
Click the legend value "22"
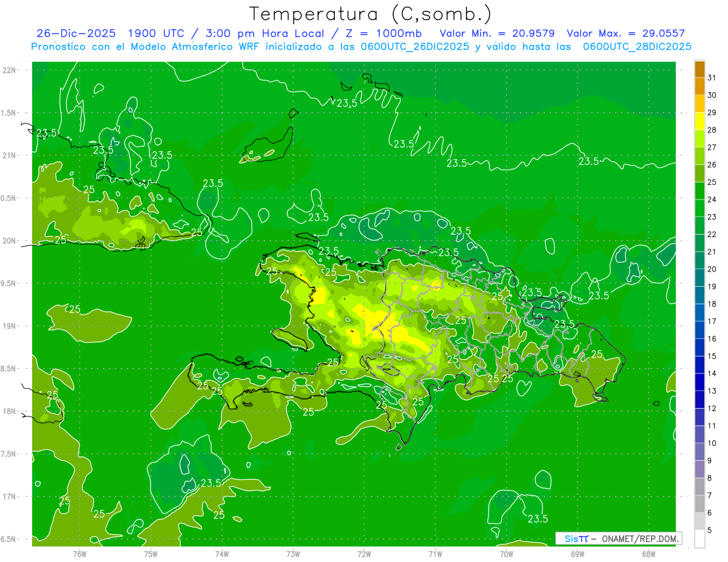[712, 235]
